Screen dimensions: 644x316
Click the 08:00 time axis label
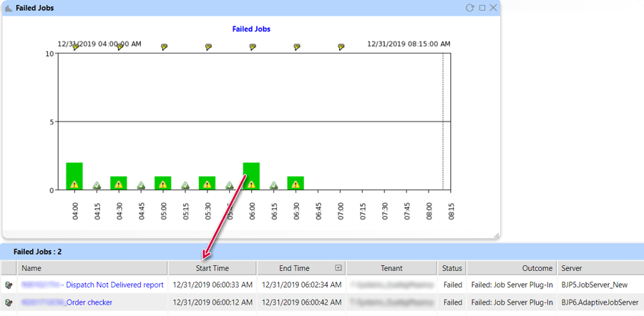pos(429,210)
